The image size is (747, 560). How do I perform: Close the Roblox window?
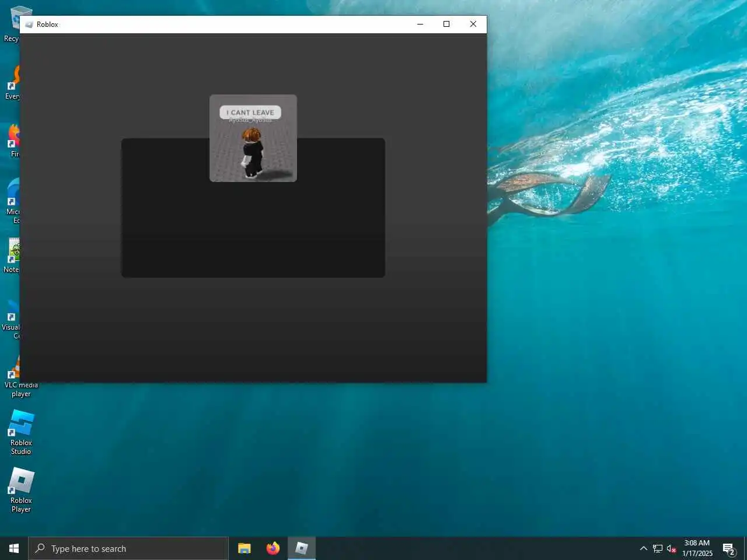tap(473, 24)
